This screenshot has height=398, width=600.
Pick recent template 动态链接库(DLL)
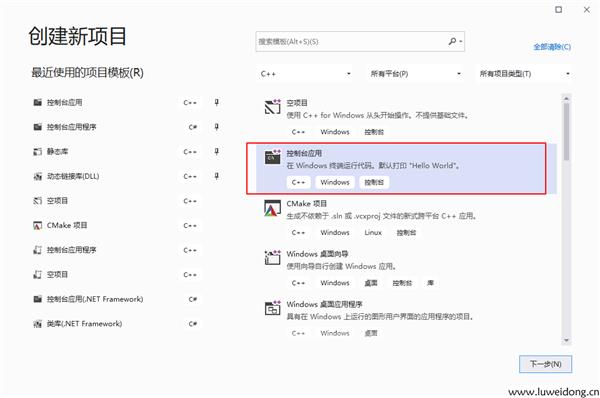73,176
